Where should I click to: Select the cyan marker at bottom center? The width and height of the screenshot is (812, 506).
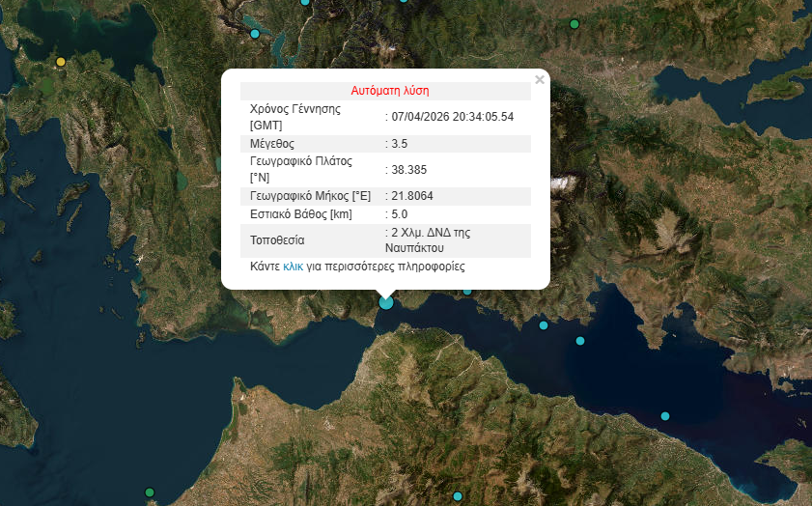pos(456,494)
